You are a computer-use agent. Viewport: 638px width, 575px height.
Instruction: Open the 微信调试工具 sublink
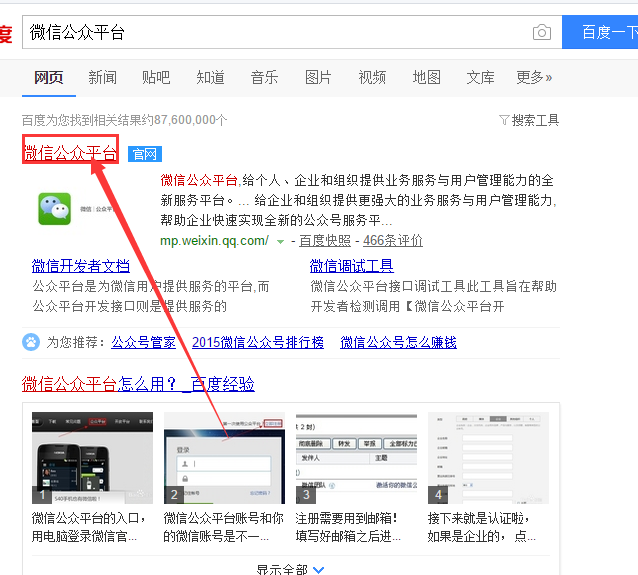(x=352, y=266)
